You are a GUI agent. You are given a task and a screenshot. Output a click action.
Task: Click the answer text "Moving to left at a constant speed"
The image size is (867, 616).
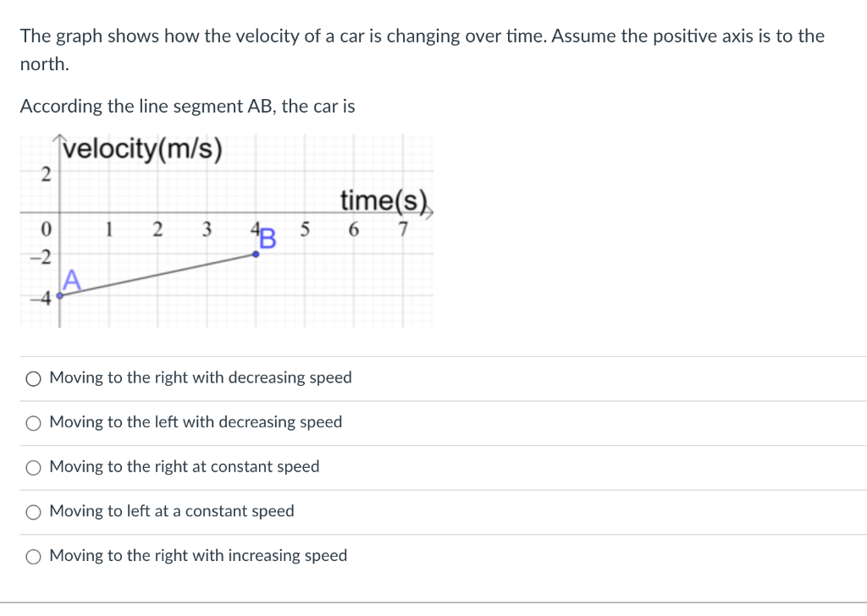pyautogui.click(x=173, y=510)
